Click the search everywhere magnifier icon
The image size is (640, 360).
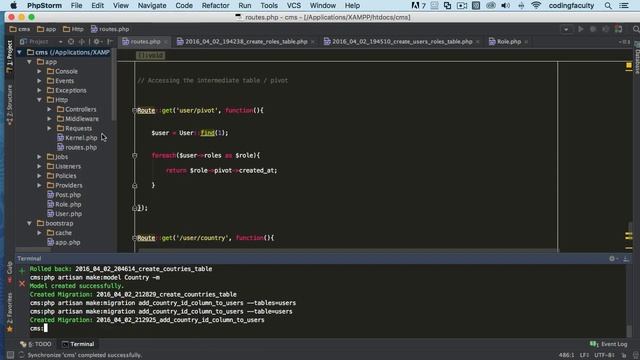[636, 29]
